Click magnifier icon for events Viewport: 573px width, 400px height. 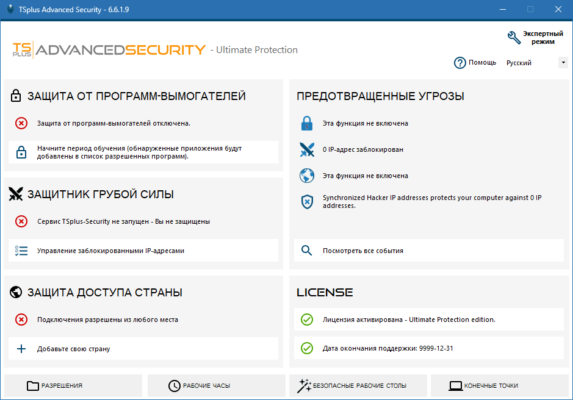click(306, 251)
